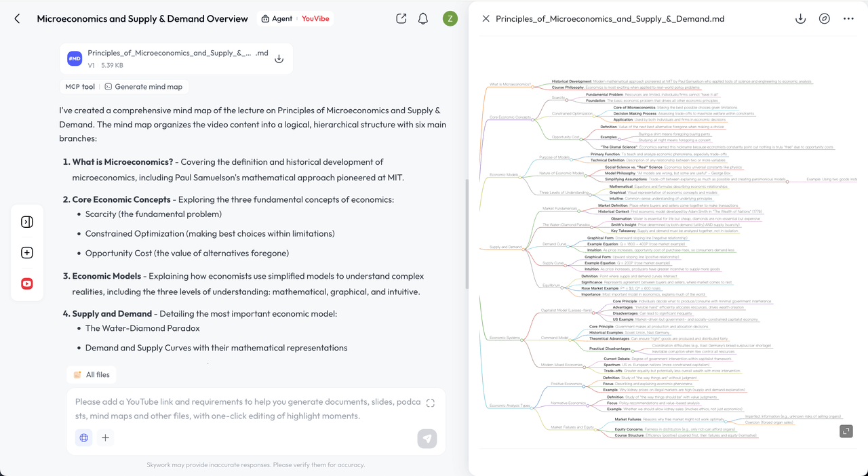The height and width of the screenshot is (476, 868).
Task: Open the three-dot more options menu
Action: pos(848,19)
